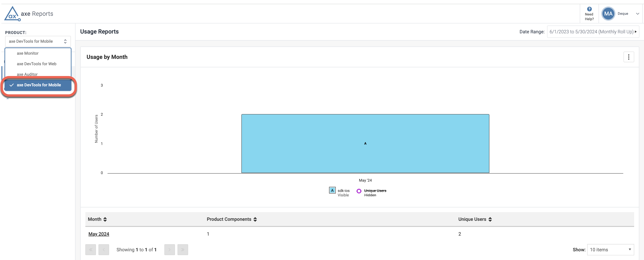Expand the Deque account chevron
This screenshot has height=260, width=644.
pyautogui.click(x=637, y=14)
